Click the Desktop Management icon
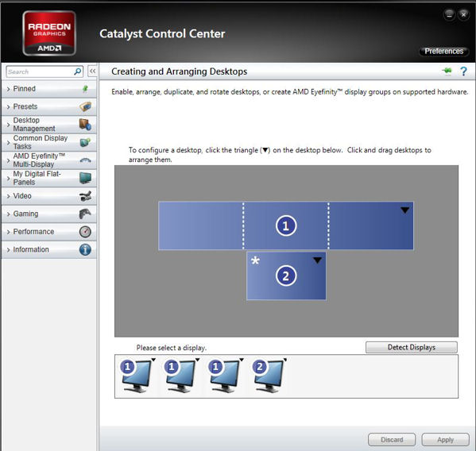The width and height of the screenshot is (476, 451). point(85,125)
